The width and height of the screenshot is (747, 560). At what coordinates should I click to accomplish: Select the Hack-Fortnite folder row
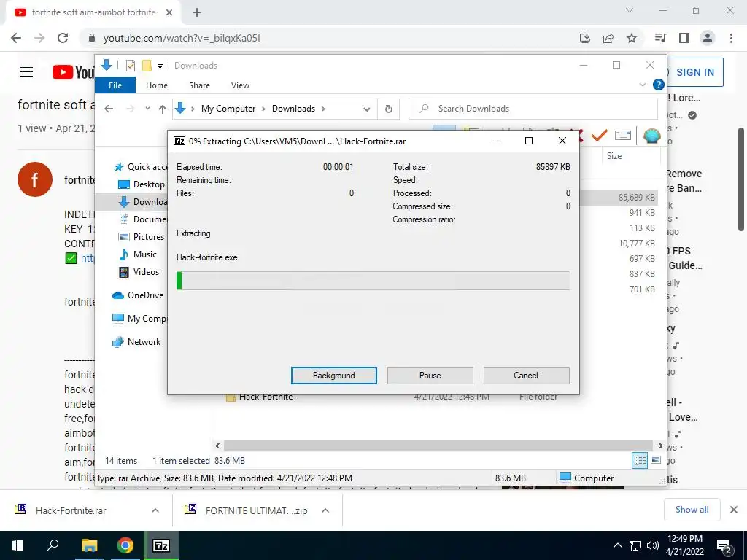pyautogui.click(x=391, y=397)
